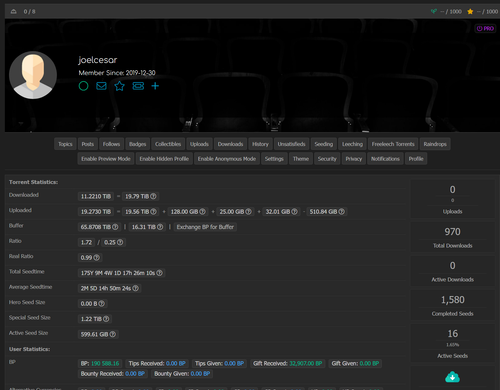500x390 pixels.
Task: Click the plus icon under the username
Action: coord(155,86)
